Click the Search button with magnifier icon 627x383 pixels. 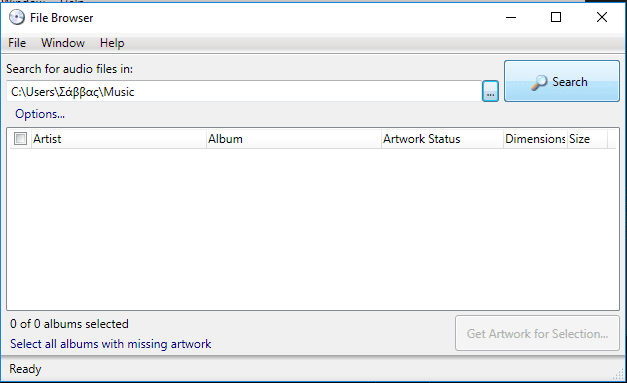[562, 81]
